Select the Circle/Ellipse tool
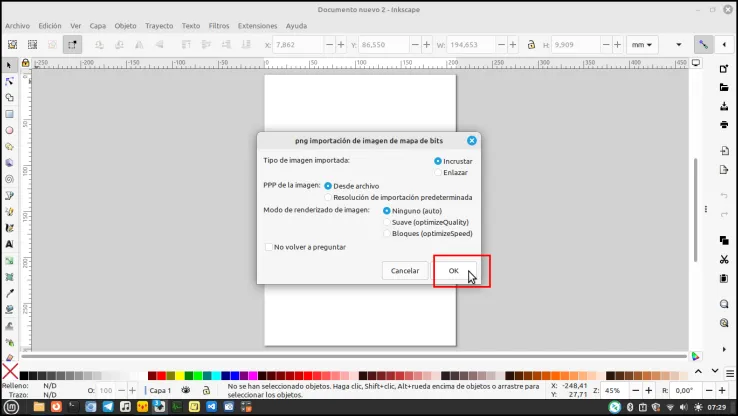This screenshot has height=416, width=738. tap(9, 130)
